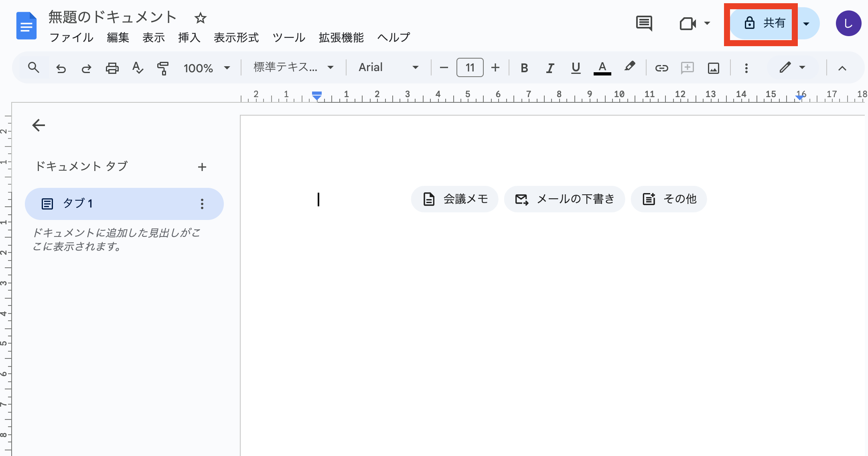This screenshot has width=868, height=456.
Task: Click the insert image icon
Action: pyautogui.click(x=713, y=68)
